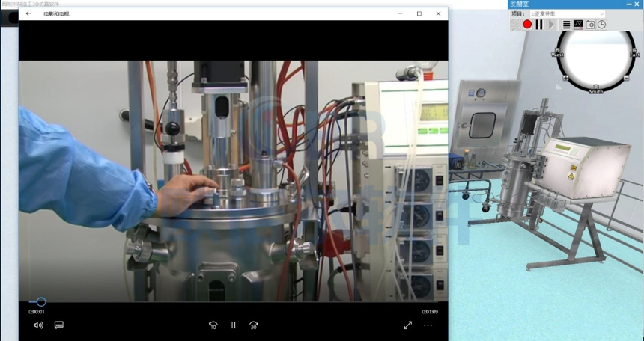Skip back 10 seconds in the video

[x=213, y=325]
